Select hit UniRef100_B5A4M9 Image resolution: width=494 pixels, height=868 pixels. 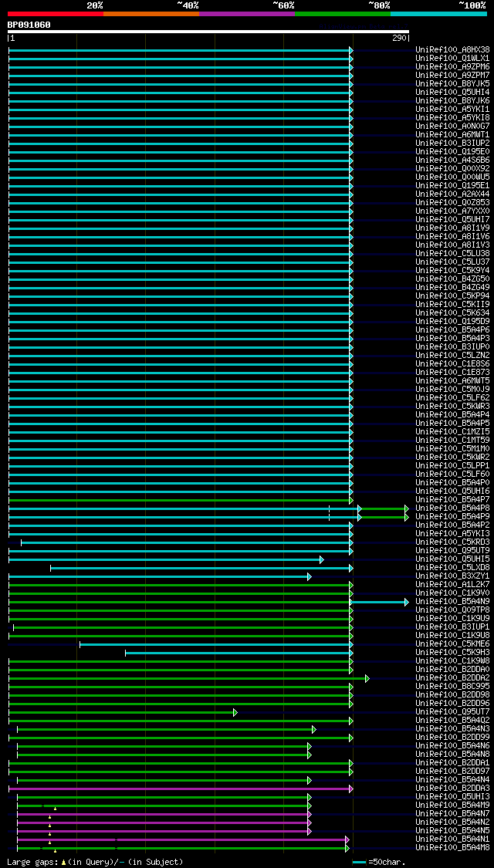[x=452, y=805]
